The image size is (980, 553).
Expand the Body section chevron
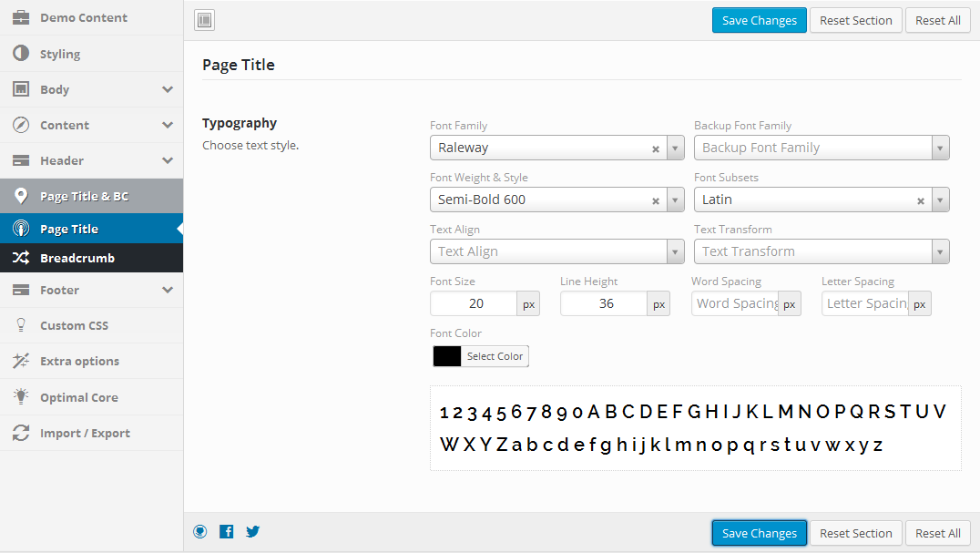point(168,89)
